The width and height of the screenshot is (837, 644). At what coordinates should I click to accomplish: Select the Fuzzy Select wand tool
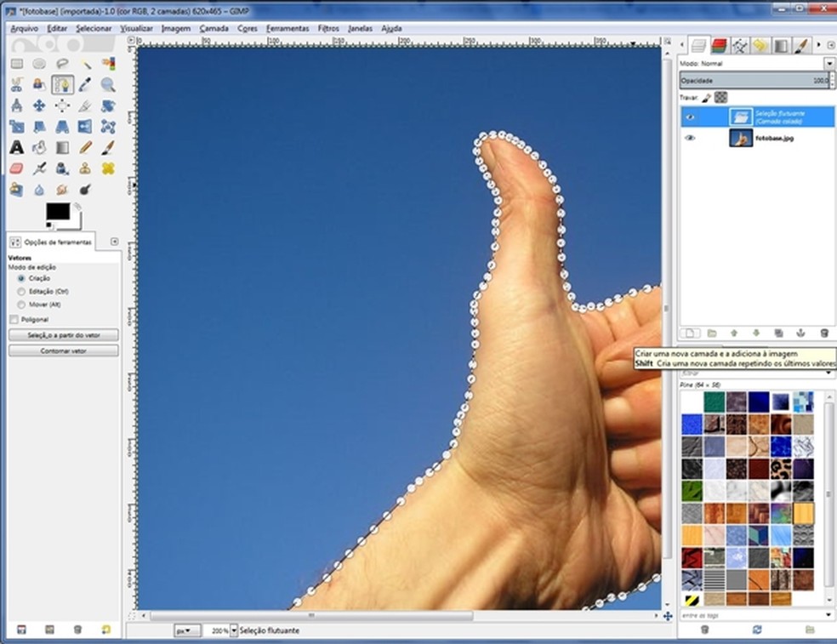coord(85,64)
